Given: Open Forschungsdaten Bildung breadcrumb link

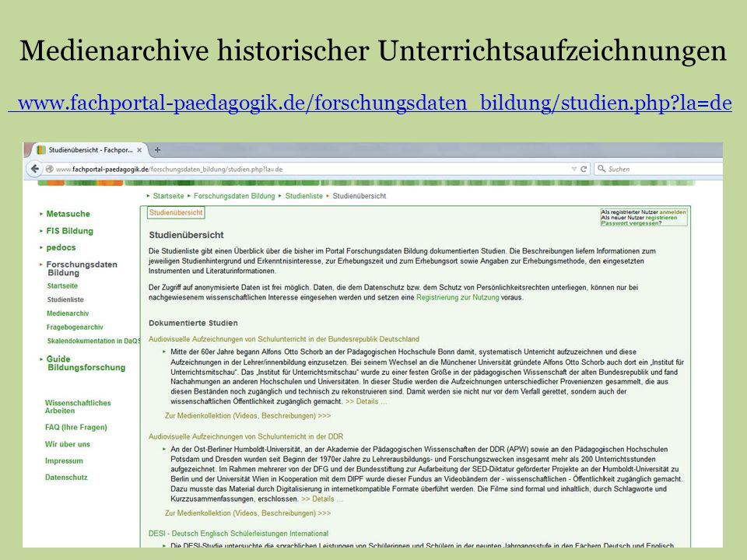Looking at the screenshot, I should point(234,196).
